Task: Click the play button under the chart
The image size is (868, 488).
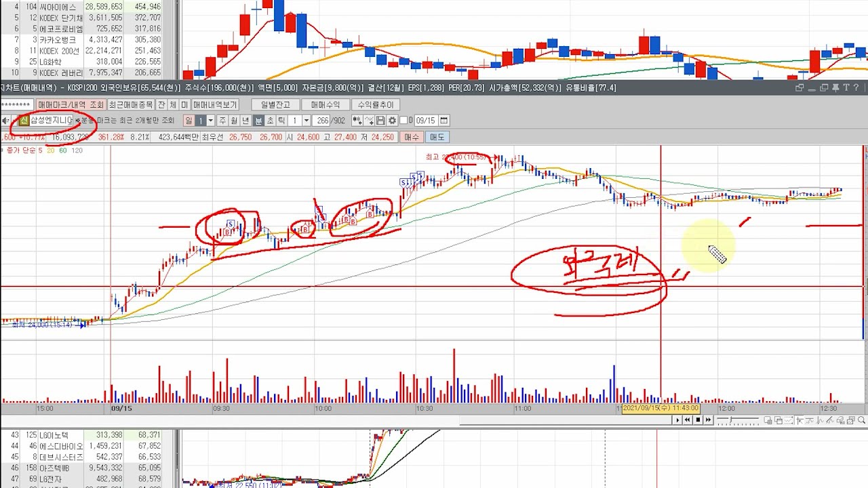Action: (x=677, y=420)
